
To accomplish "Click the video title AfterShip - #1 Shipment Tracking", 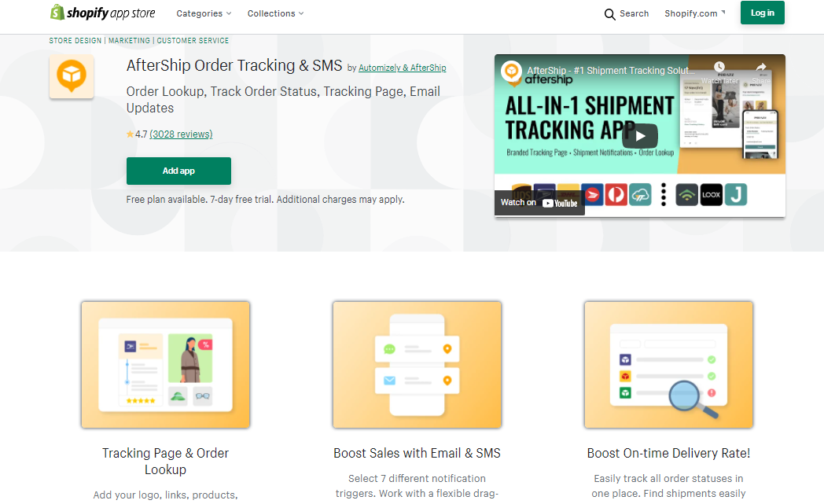I will coord(611,71).
